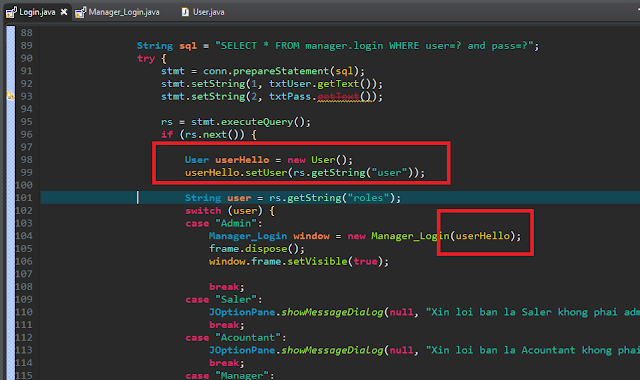Close the Login.java editor tab
640x380 pixels.
tap(64, 12)
